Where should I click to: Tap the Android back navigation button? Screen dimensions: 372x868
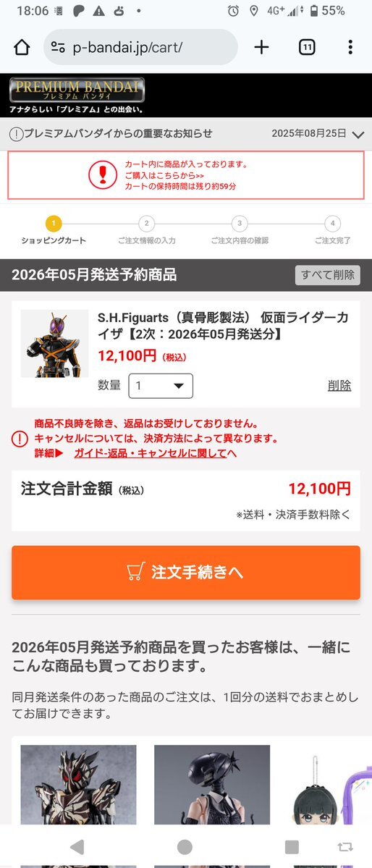click(77, 846)
